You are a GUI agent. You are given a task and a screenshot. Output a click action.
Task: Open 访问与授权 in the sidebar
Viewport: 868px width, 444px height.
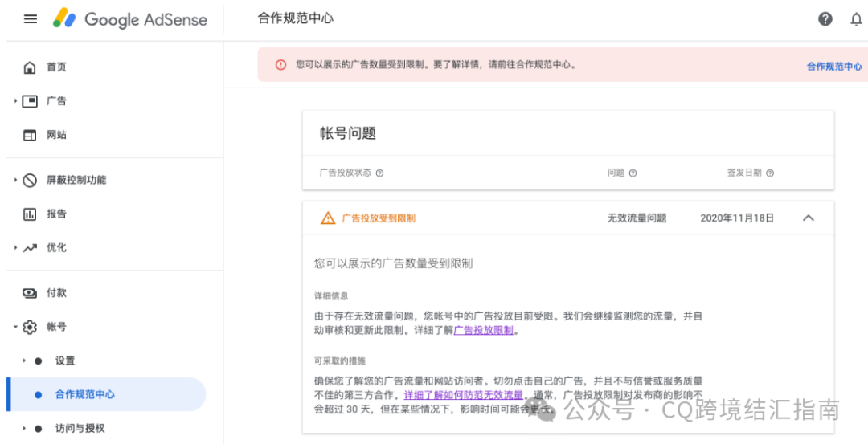tap(80, 428)
